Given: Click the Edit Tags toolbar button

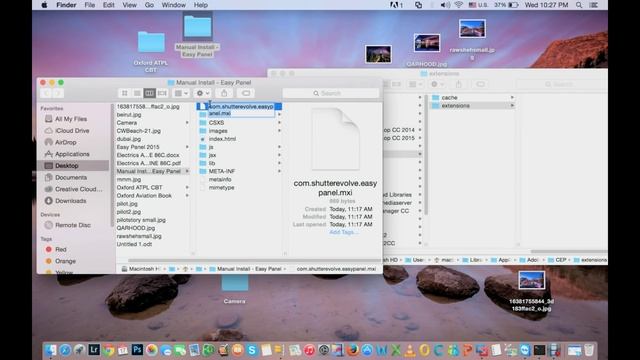Looking at the screenshot, I should click(246, 93).
